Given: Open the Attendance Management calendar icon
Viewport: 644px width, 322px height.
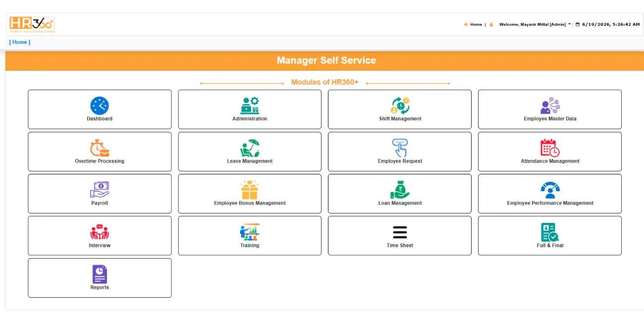Looking at the screenshot, I should pyautogui.click(x=550, y=148).
